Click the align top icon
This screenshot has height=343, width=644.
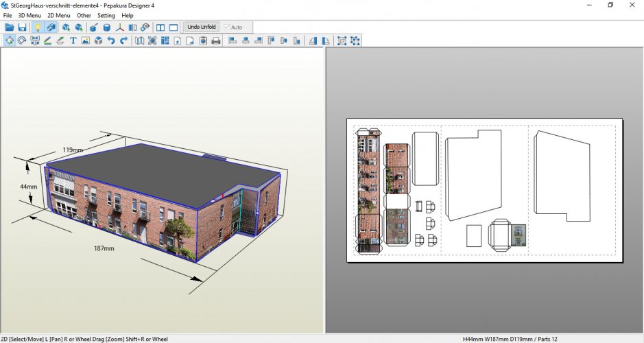[x=271, y=40]
